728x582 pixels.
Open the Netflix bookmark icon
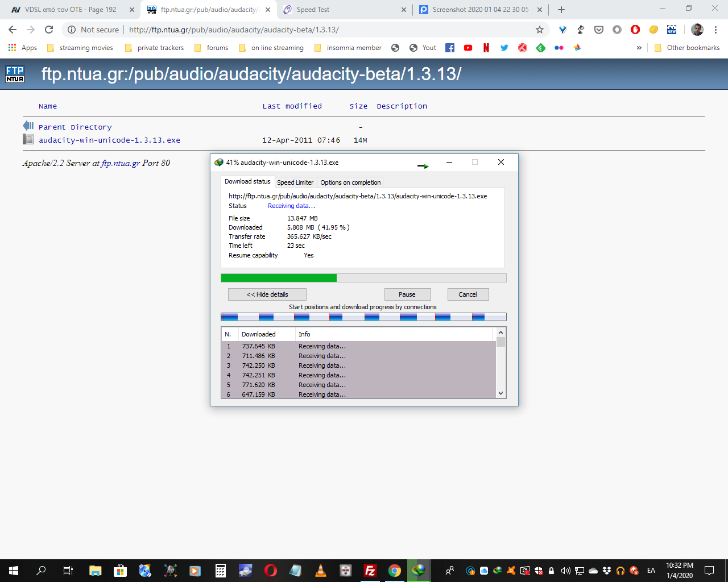(486, 48)
